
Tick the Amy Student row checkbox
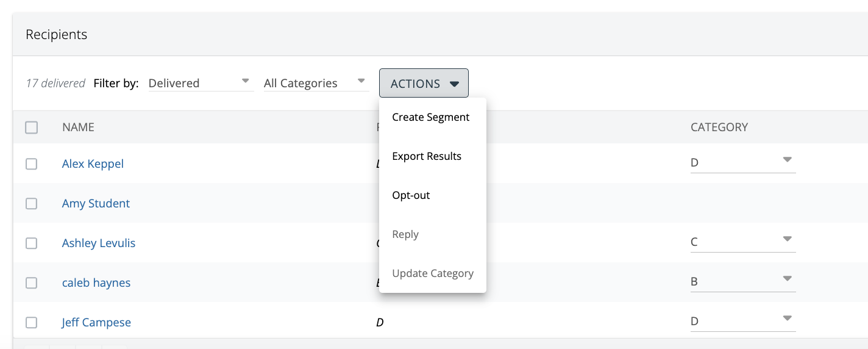(32, 204)
